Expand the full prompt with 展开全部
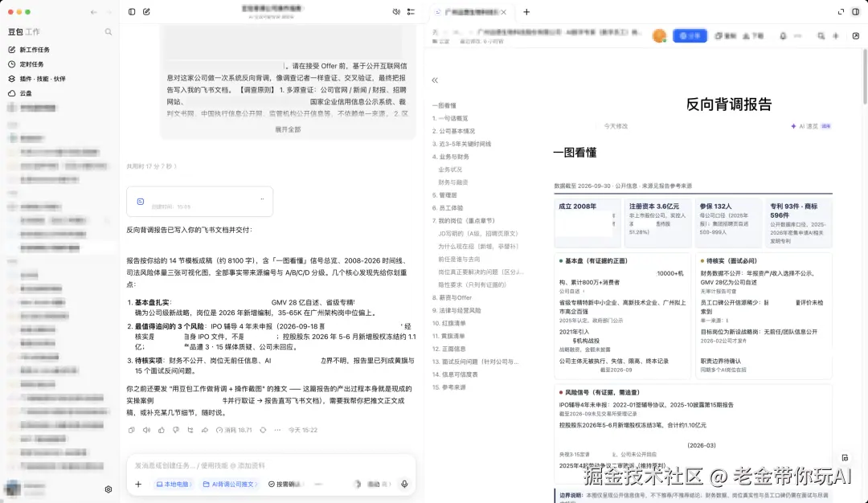 coord(288,129)
